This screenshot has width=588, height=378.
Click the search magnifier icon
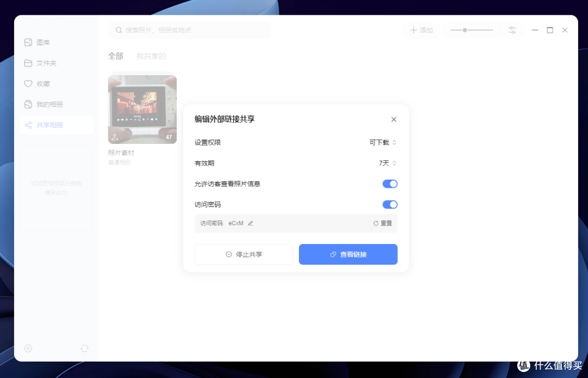[119, 30]
